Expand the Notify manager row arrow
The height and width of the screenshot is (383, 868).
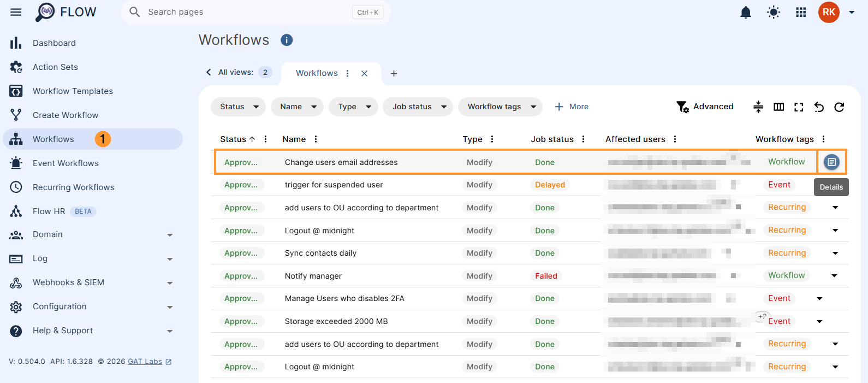point(834,276)
